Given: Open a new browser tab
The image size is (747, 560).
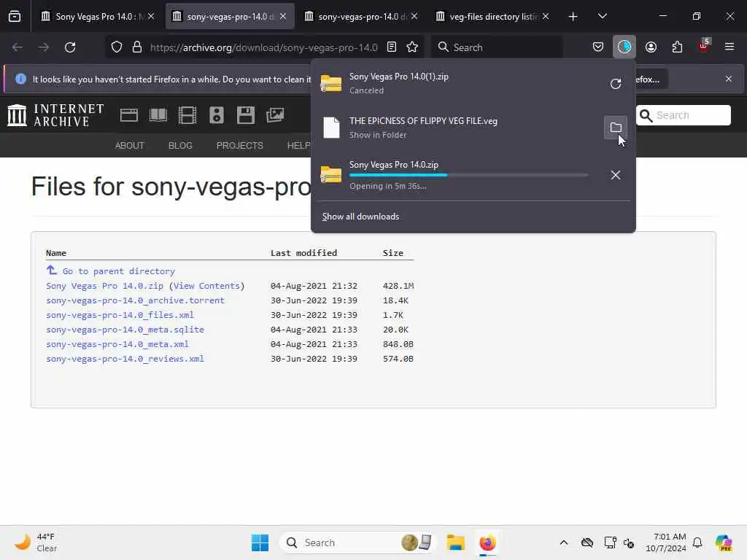Looking at the screenshot, I should coord(573,17).
